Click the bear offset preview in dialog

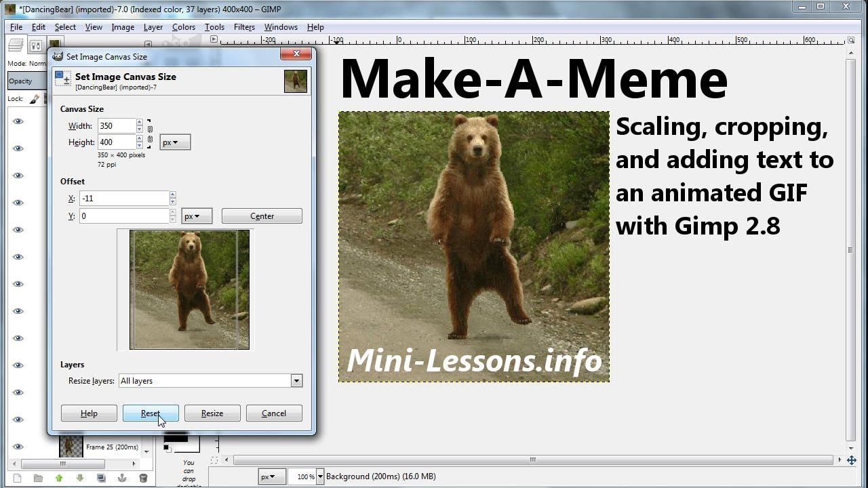(189, 289)
